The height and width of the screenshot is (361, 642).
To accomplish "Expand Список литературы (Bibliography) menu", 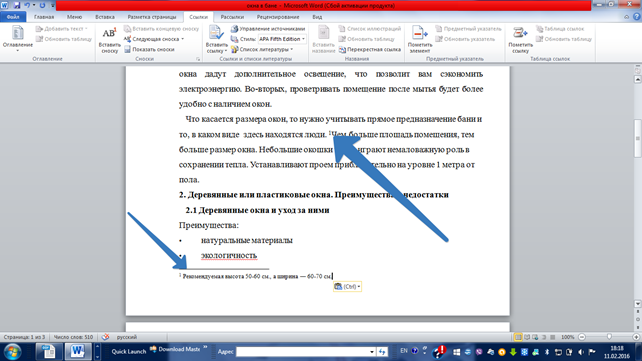I will point(262,49).
